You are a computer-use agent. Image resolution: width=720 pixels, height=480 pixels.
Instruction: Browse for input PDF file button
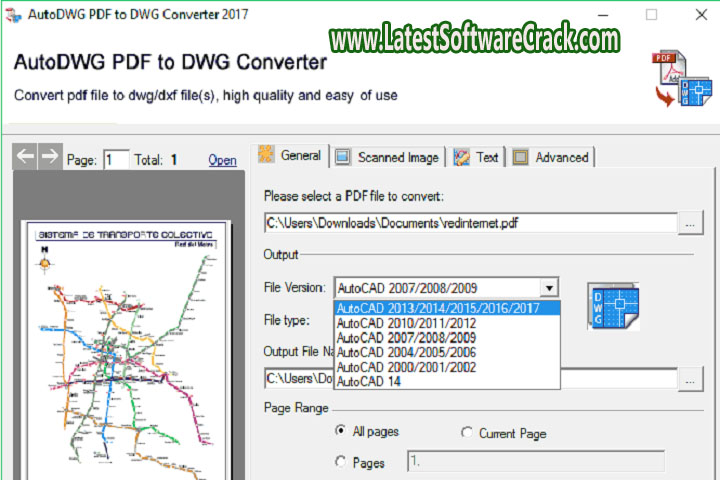click(690, 224)
